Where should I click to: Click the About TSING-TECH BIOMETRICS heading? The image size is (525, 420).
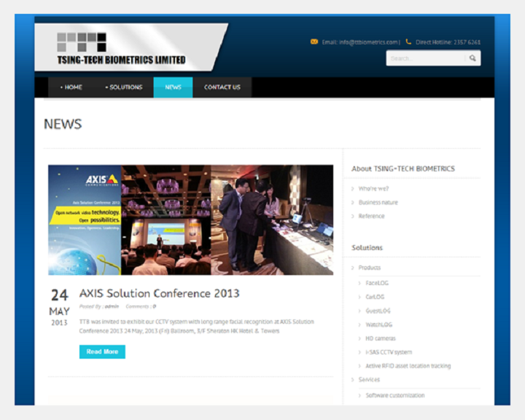[x=402, y=168]
